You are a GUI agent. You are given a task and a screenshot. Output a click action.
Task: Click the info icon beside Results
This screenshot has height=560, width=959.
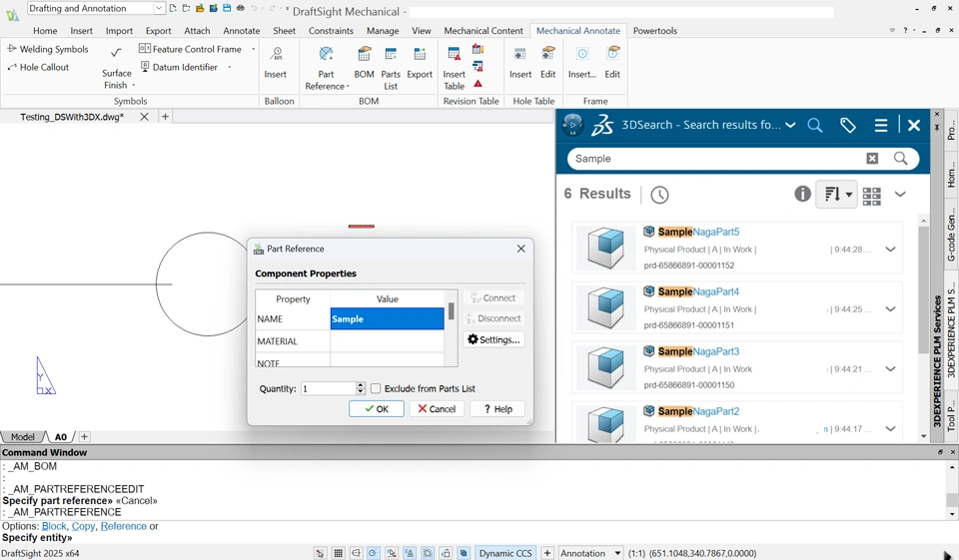[x=802, y=194]
